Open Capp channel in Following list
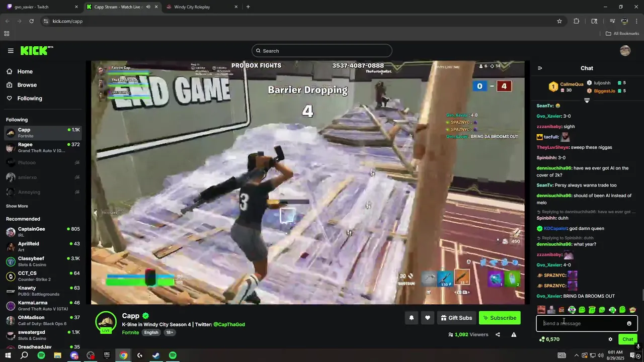 [43, 133]
